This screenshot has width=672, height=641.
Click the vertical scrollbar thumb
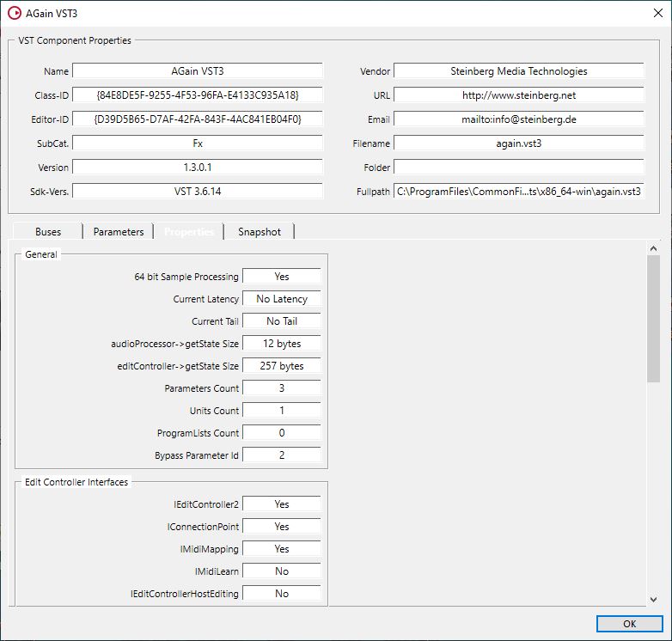[x=653, y=319]
